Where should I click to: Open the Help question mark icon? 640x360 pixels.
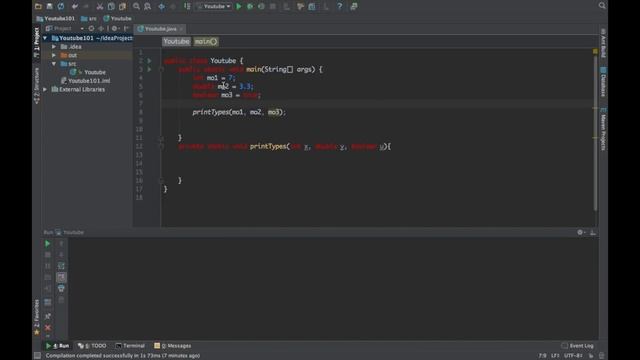coord(340,6)
